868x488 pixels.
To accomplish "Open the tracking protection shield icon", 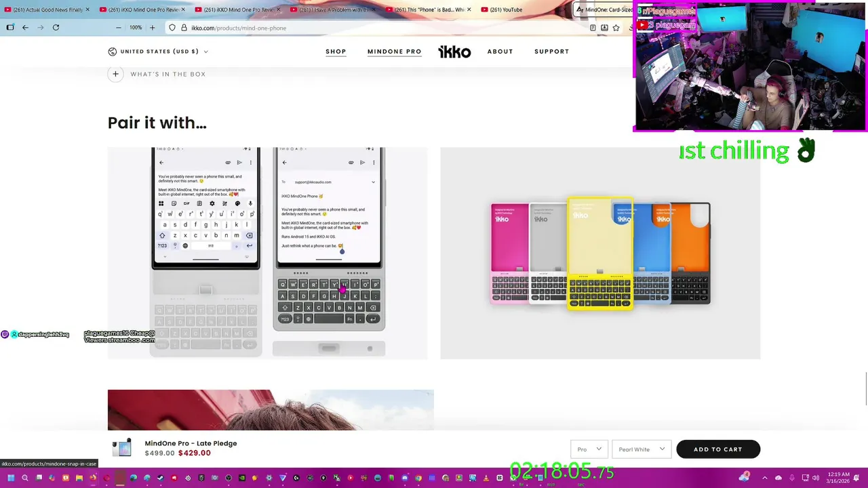I will point(172,28).
